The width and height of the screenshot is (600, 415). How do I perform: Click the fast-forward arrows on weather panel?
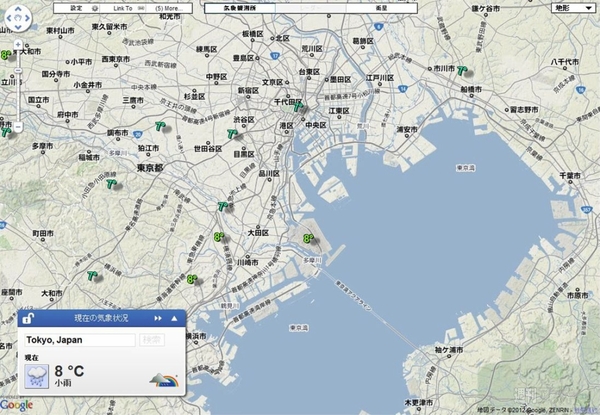pyautogui.click(x=158, y=318)
